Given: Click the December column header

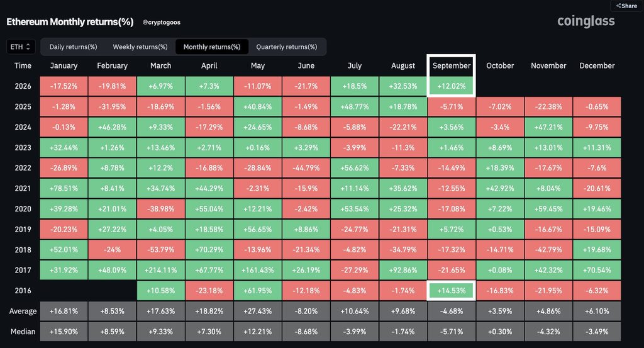Looking at the screenshot, I should coord(597,65).
